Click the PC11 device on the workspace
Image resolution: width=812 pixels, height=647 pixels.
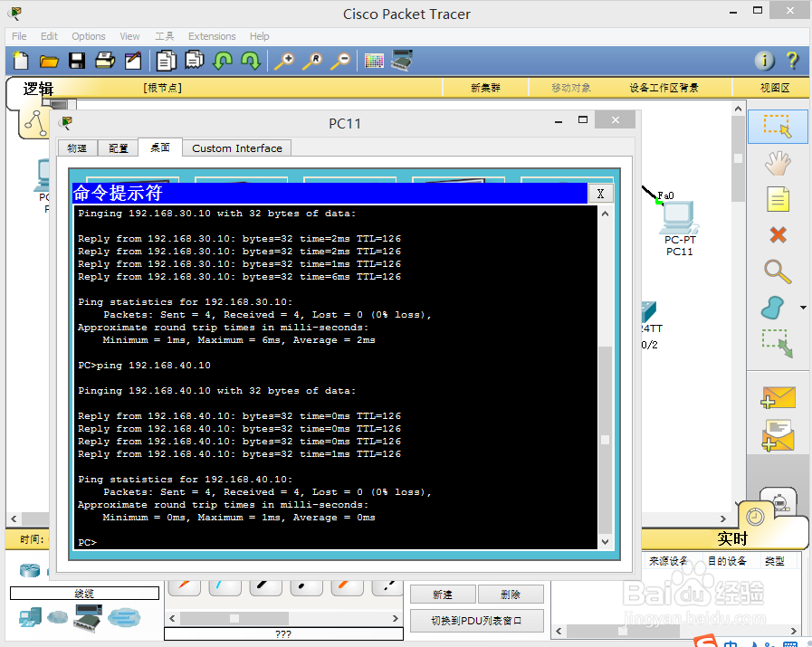(679, 217)
